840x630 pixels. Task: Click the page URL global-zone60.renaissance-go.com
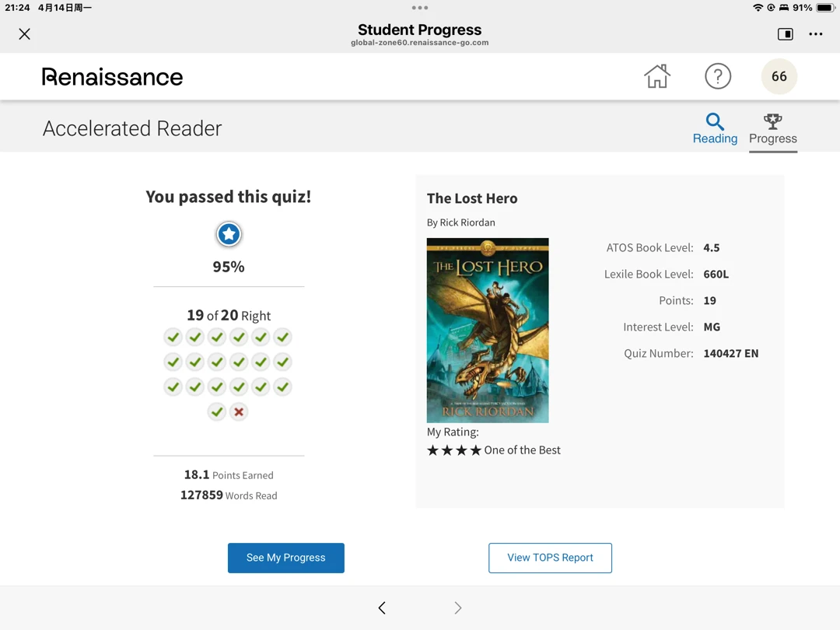point(419,43)
